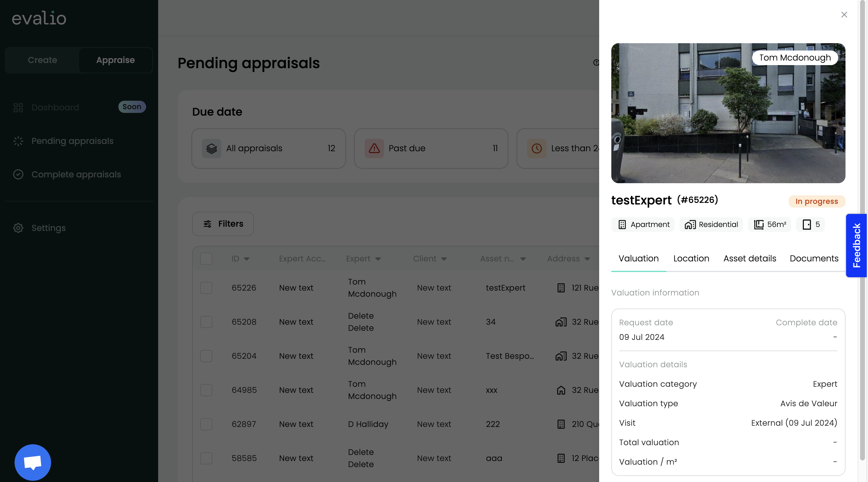Click the Dashboard grid icon
Image resolution: width=868 pixels, height=482 pixels.
(x=18, y=107)
